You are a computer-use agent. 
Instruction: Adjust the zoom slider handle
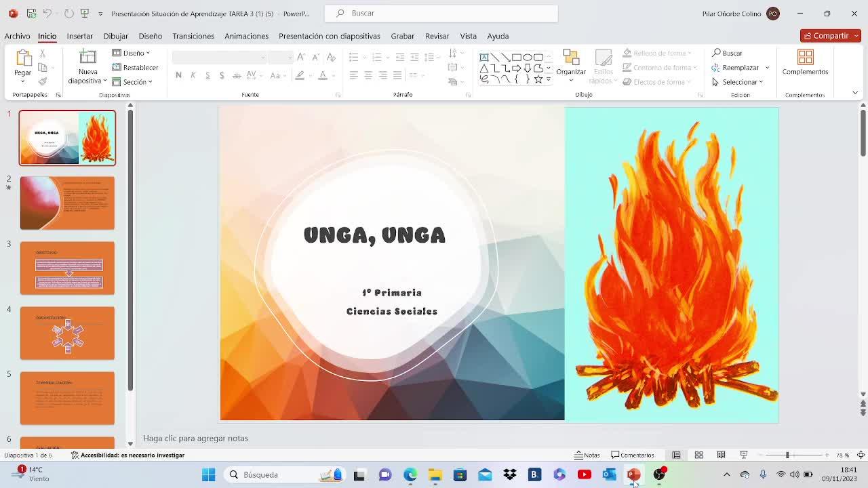coord(787,455)
